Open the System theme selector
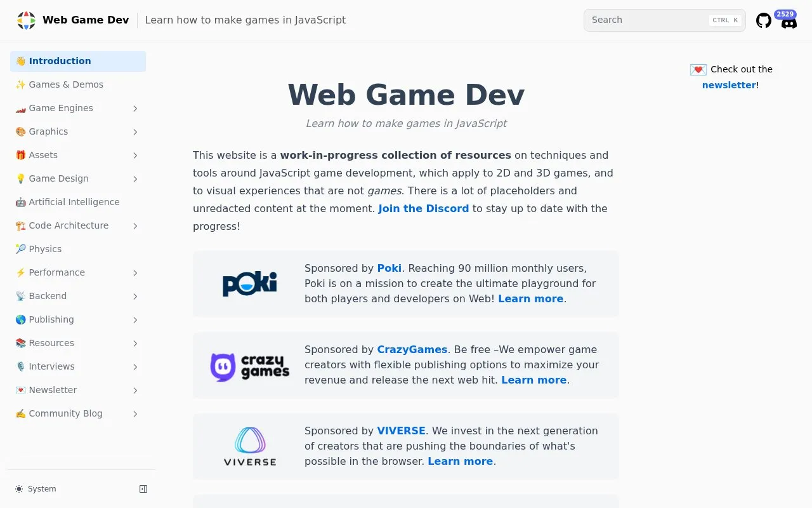The image size is (812, 508). pyautogui.click(x=36, y=489)
